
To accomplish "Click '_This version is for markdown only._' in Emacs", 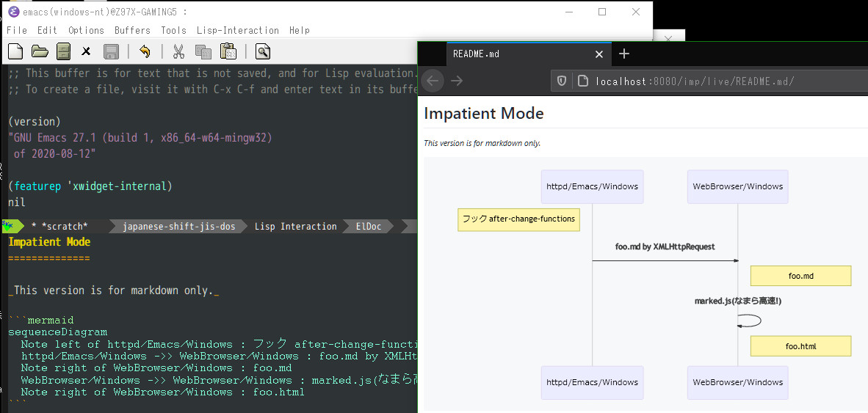I will pos(114,290).
